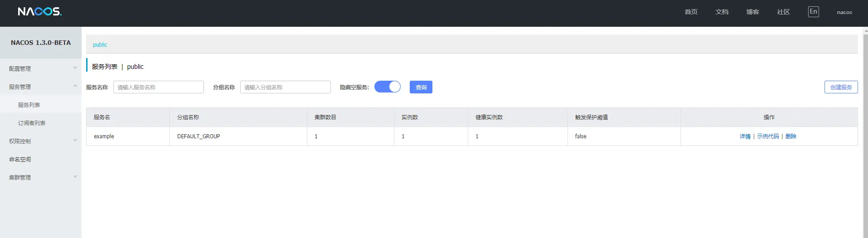868x238 pixels.
Task: Click the 查询 search button
Action: (x=421, y=87)
